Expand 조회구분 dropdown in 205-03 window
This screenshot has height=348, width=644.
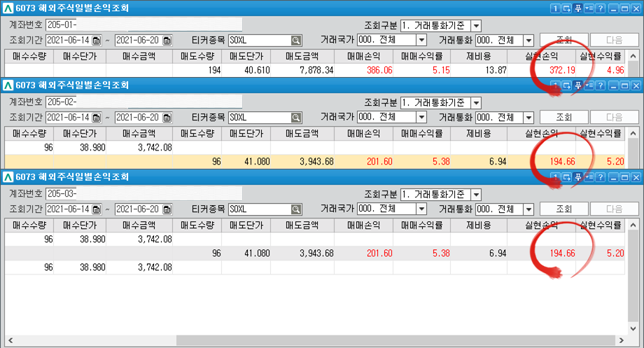pyautogui.click(x=476, y=195)
